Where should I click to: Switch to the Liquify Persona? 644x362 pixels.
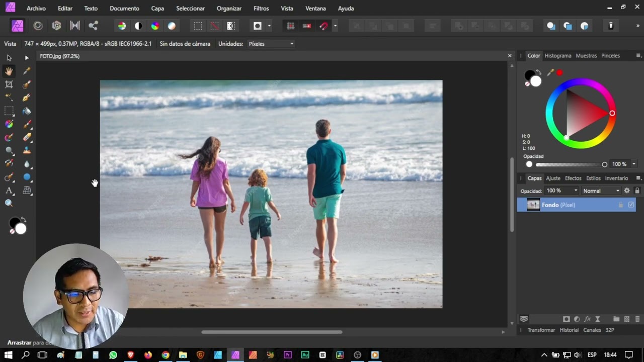point(38,26)
